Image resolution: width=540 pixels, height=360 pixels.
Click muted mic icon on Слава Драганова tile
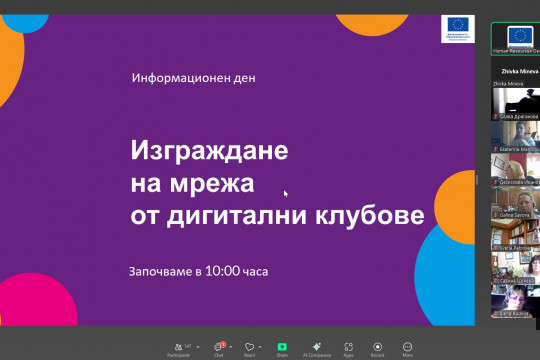pos(496,116)
